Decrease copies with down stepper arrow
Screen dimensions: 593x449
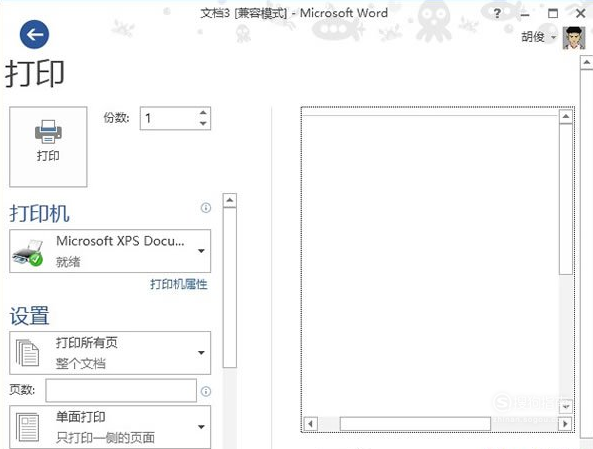tap(203, 124)
